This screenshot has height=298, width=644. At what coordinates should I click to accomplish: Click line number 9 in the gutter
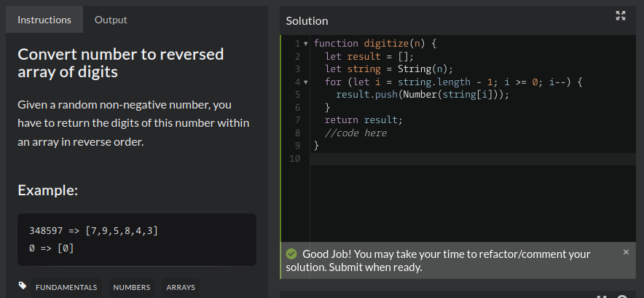coord(297,146)
